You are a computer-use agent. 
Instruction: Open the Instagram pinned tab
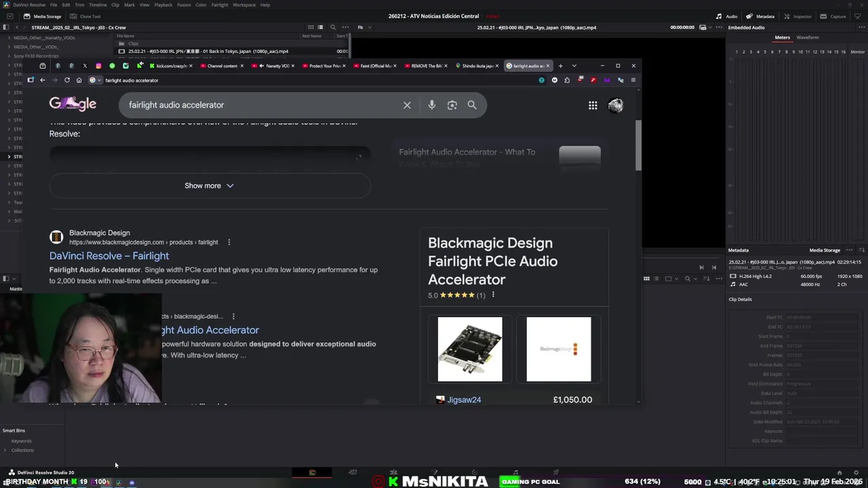point(98,66)
